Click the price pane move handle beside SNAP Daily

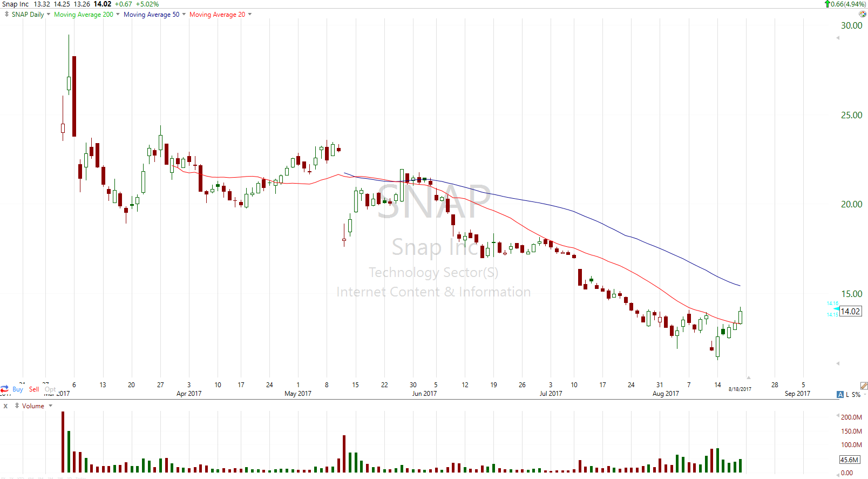tap(6, 15)
